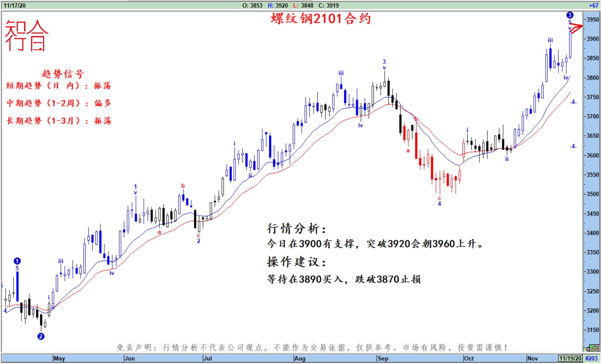This screenshot has width=601, height=364.
Task: Click the C: 3919 close value
Action: point(328,6)
